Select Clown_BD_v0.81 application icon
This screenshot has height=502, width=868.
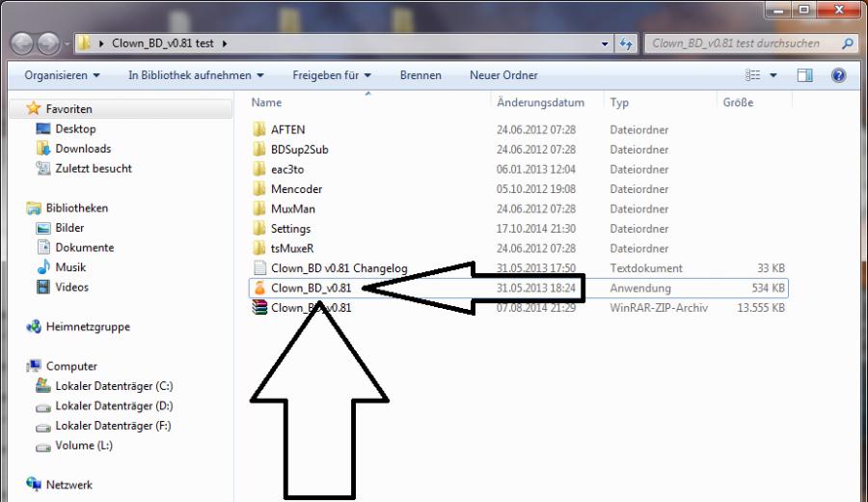click(259, 288)
